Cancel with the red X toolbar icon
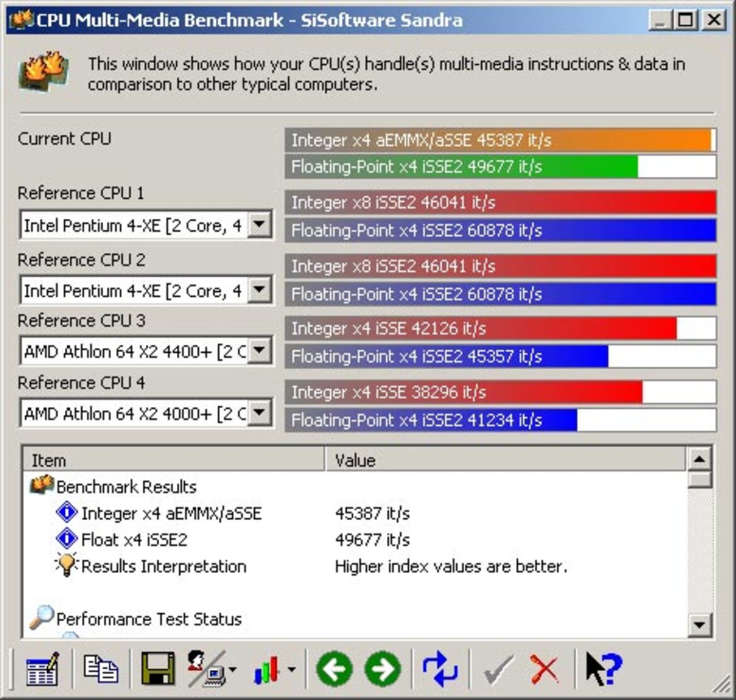Viewport: 736px width, 700px height. 545,670
